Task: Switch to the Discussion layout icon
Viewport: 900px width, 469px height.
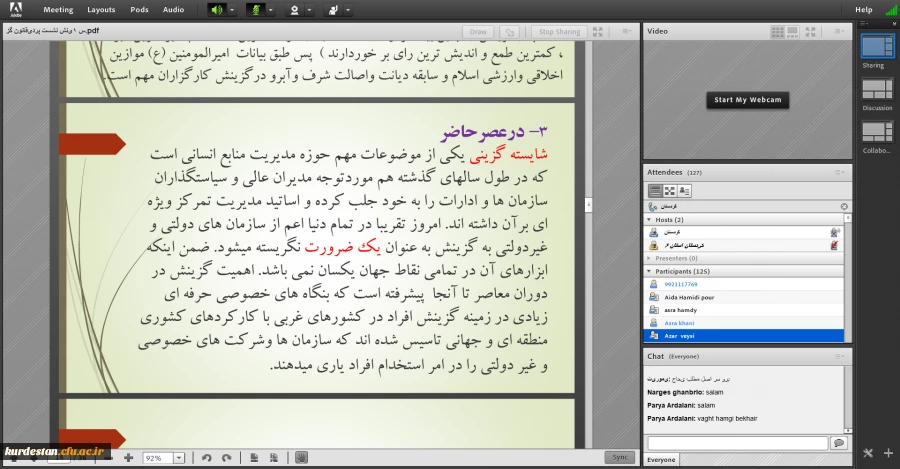Action: coord(877,90)
